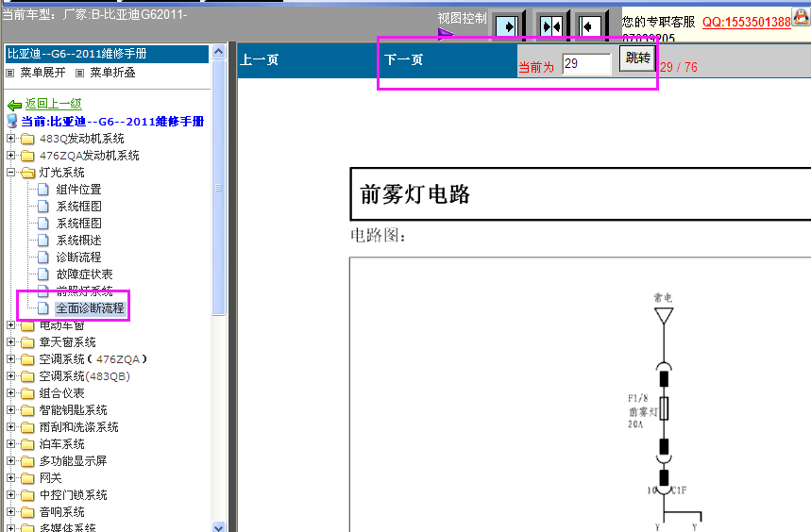Click the sidebar scrollbar down arrow
Screen dimensions: 811x532
(219, 527)
